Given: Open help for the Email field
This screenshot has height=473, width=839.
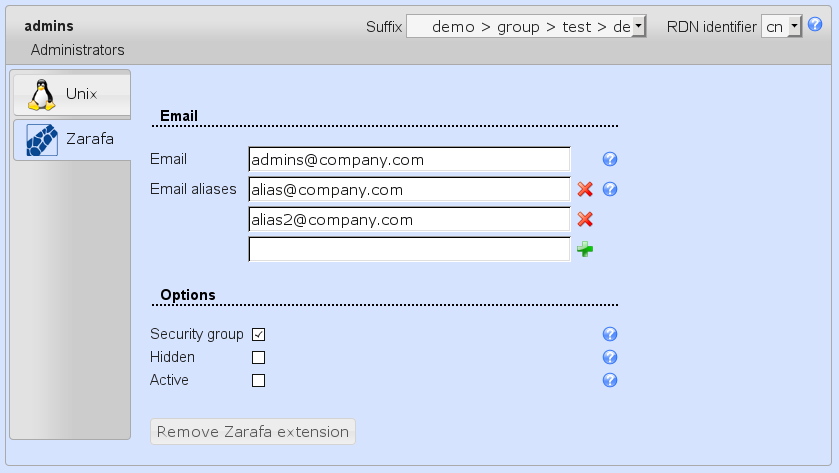Looking at the screenshot, I should point(609,159).
